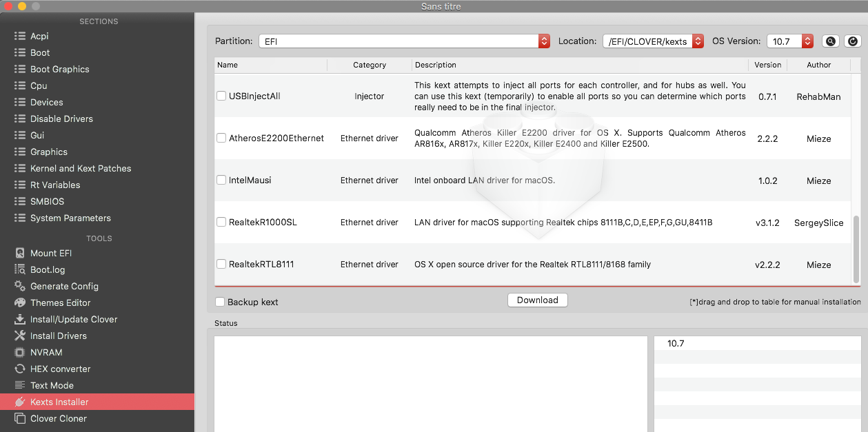Click the Install/Update Clover download icon
Screen dimensions: 868x432
click(20, 319)
